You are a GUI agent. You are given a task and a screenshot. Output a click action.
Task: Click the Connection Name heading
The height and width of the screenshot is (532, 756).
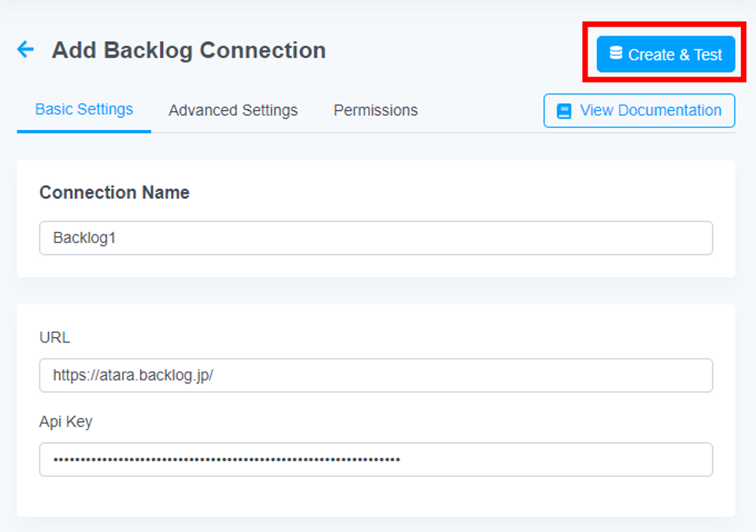coord(114,192)
